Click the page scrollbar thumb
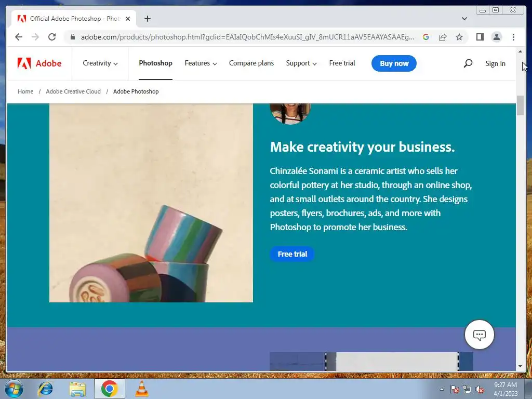This screenshot has height=399, width=532. coord(520,105)
